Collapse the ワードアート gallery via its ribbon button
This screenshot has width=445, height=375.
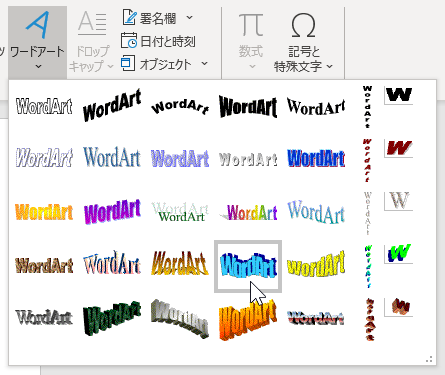37,42
